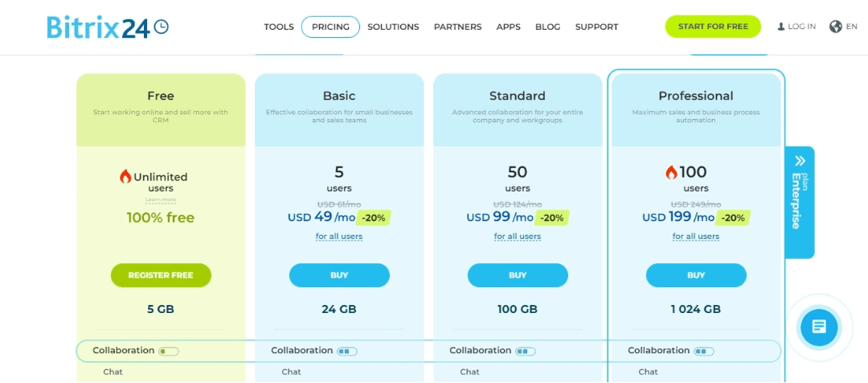Screen dimensions: 868x383
Task: Click Chat row in the Basic column
Action: point(291,372)
